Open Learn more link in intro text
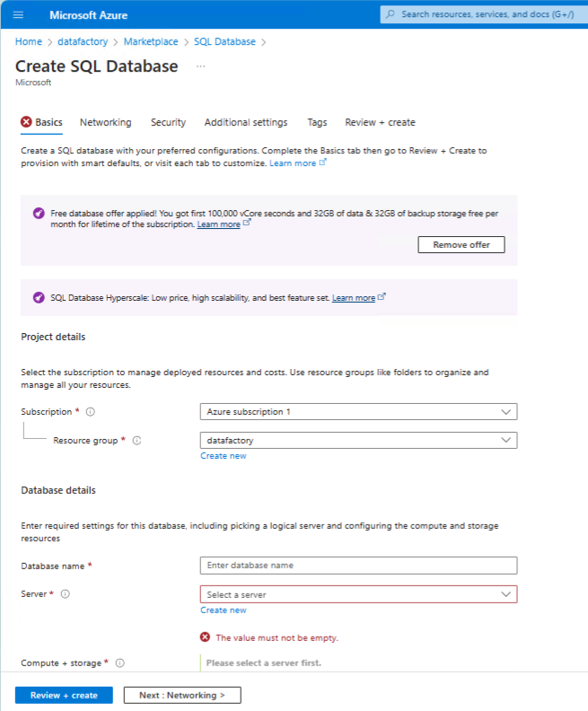This screenshot has height=711, width=588. (x=293, y=163)
